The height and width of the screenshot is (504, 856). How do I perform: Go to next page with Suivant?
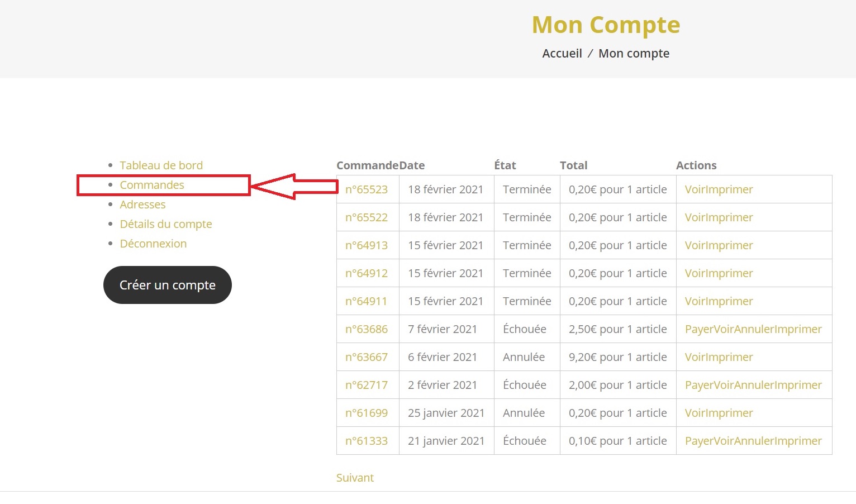pos(355,478)
